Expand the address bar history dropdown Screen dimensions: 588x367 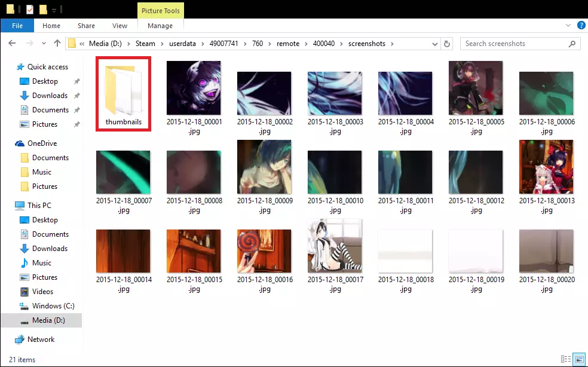pyautogui.click(x=434, y=44)
